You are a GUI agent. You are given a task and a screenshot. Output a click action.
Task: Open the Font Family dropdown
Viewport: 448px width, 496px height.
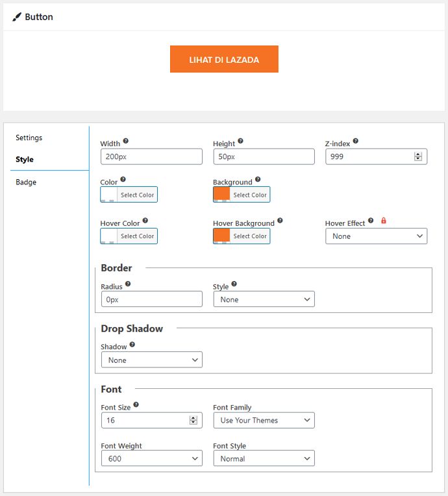264,420
